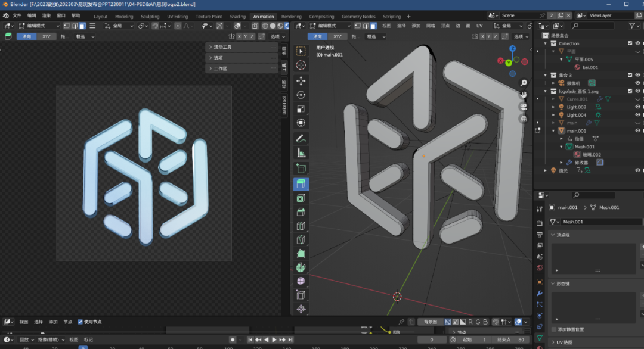Click the current frame field showing 0
This screenshot has width=644, height=349.
432,339
